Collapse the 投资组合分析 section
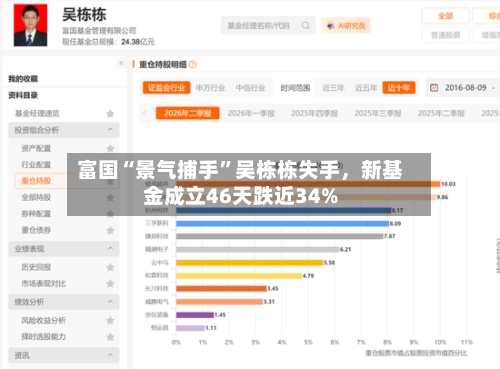 pyautogui.click(x=64, y=130)
